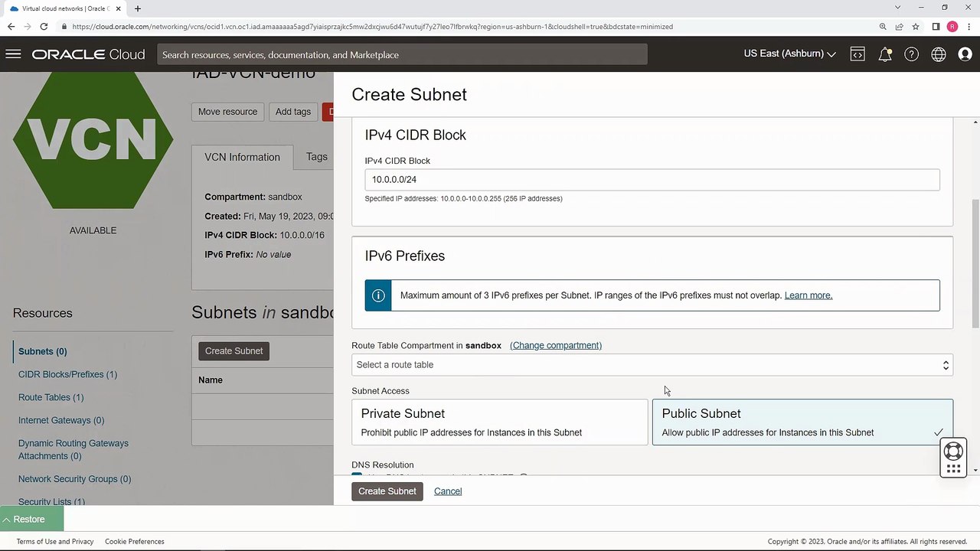
Task: Open the Oracle Cloud hamburger navigation menu
Action: [x=13, y=54]
